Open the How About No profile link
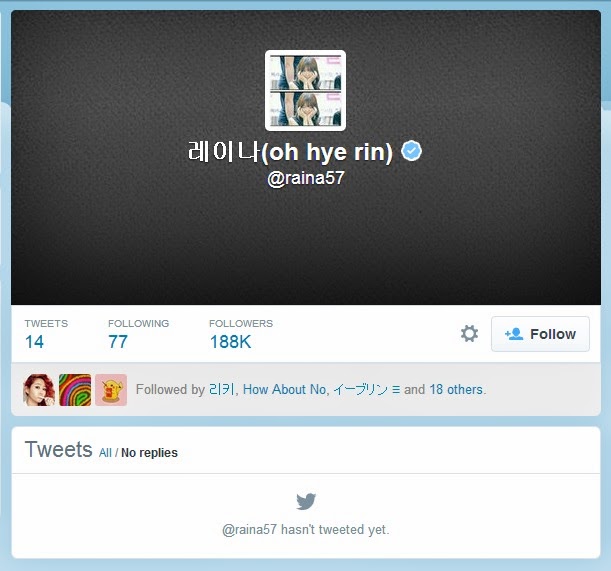 (284, 389)
